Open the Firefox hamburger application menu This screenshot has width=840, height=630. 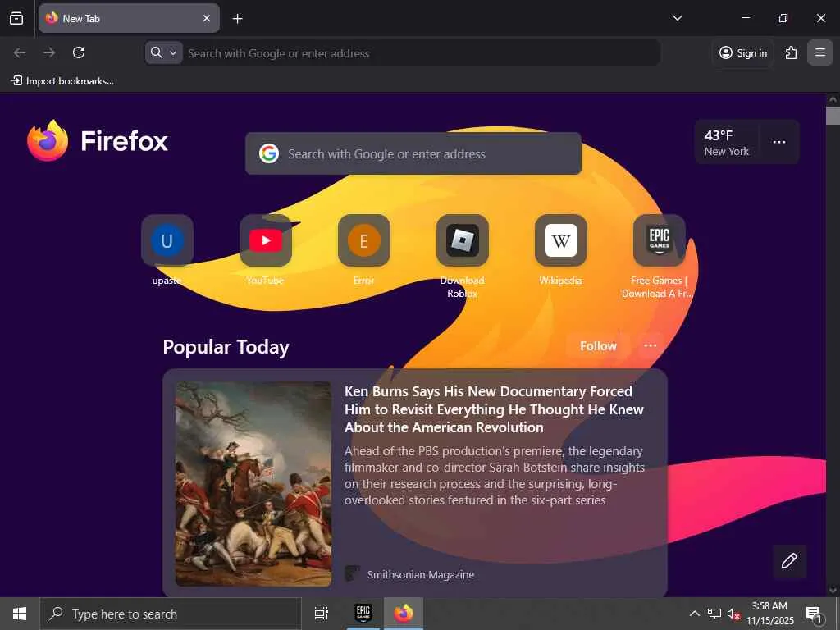(x=820, y=52)
